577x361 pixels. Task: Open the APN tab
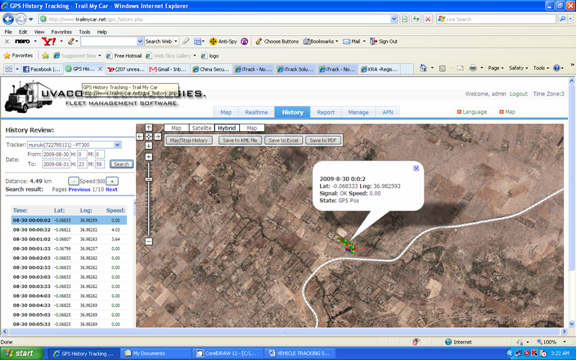(387, 112)
